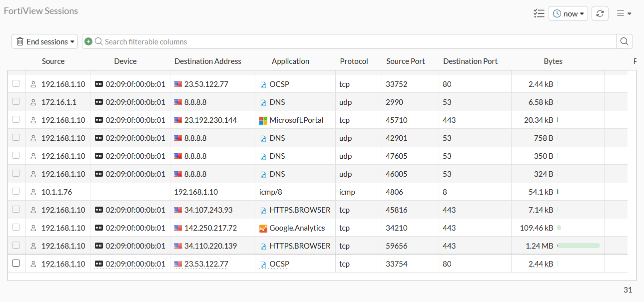Screen dimensions: 644x302
Task: Click the green add filter icon
Action: point(88,41)
